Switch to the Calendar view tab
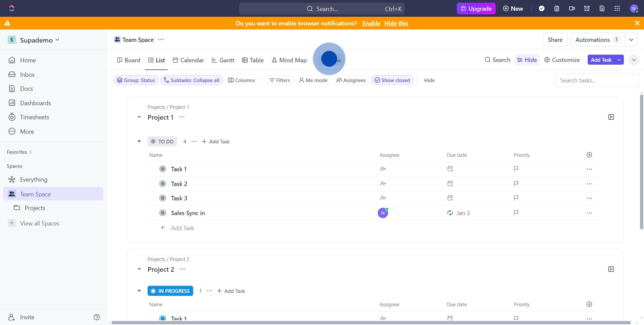This screenshot has height=325, width=644. pyautogui.click(x=188, y=60)
